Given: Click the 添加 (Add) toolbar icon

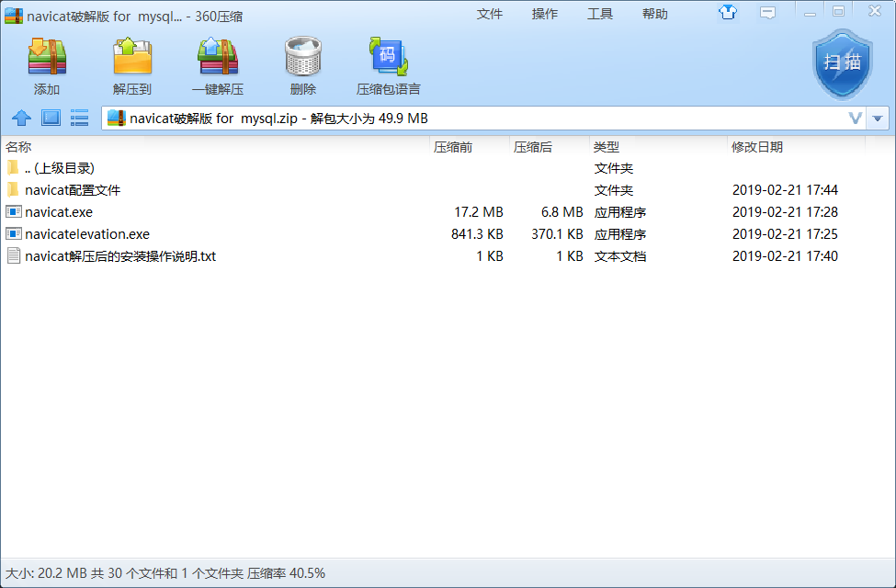Looking at the screenshot, I should [x=47, y=56].
